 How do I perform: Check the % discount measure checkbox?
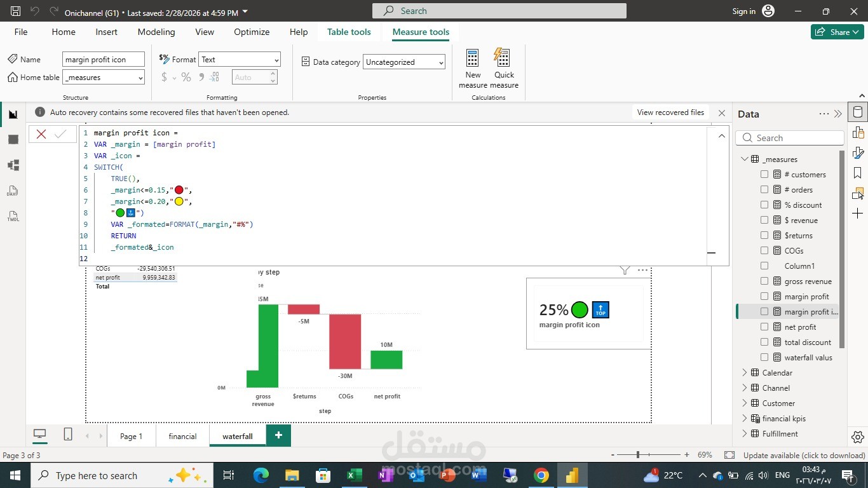point(764,205)
